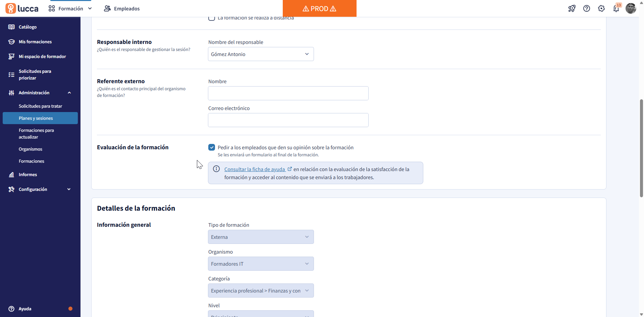
Task: Click the orange dot beside Ayuda
Action: pos(70,309)
